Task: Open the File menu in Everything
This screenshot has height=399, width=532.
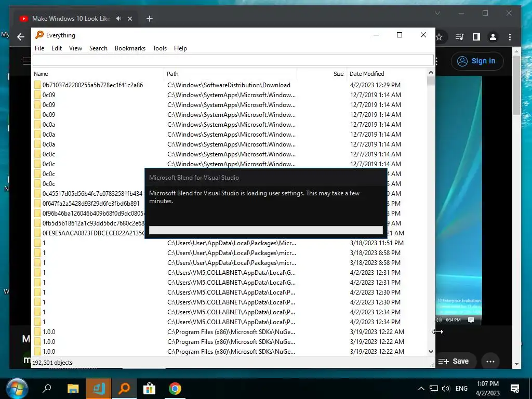Action: click(x=39, y=48)
